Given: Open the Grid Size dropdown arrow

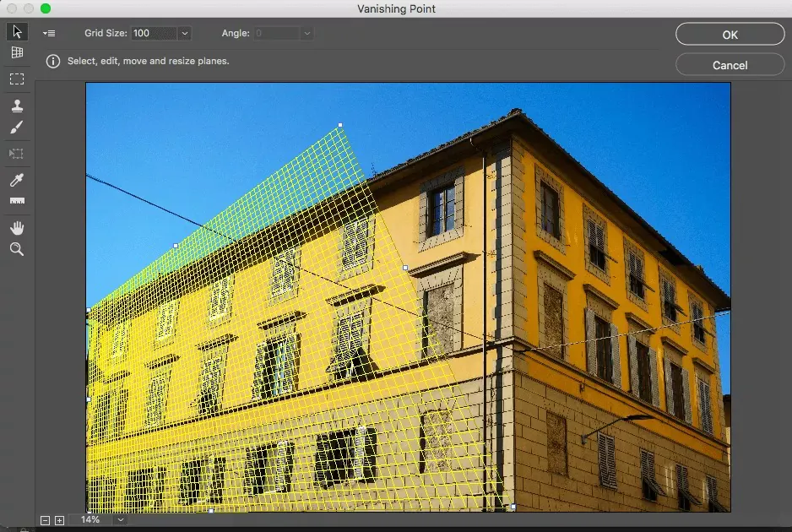Looking at the screenshot, I should tap(185, 33).
